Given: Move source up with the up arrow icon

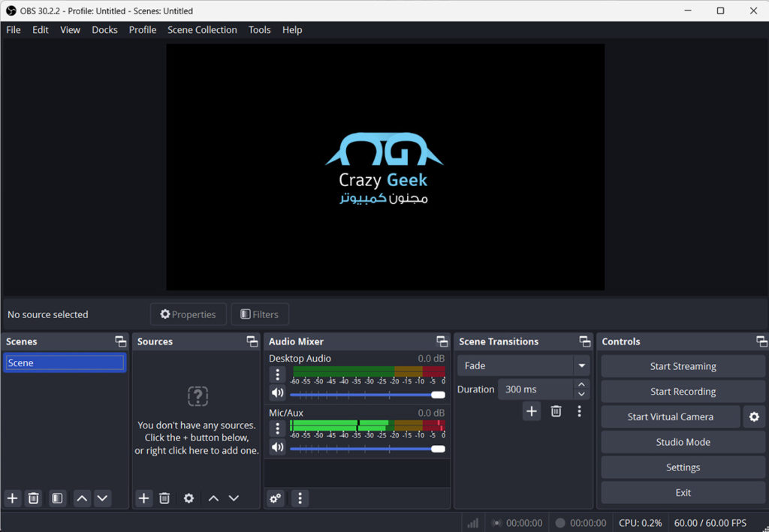Looking at the screenshot, I should 213,498.
